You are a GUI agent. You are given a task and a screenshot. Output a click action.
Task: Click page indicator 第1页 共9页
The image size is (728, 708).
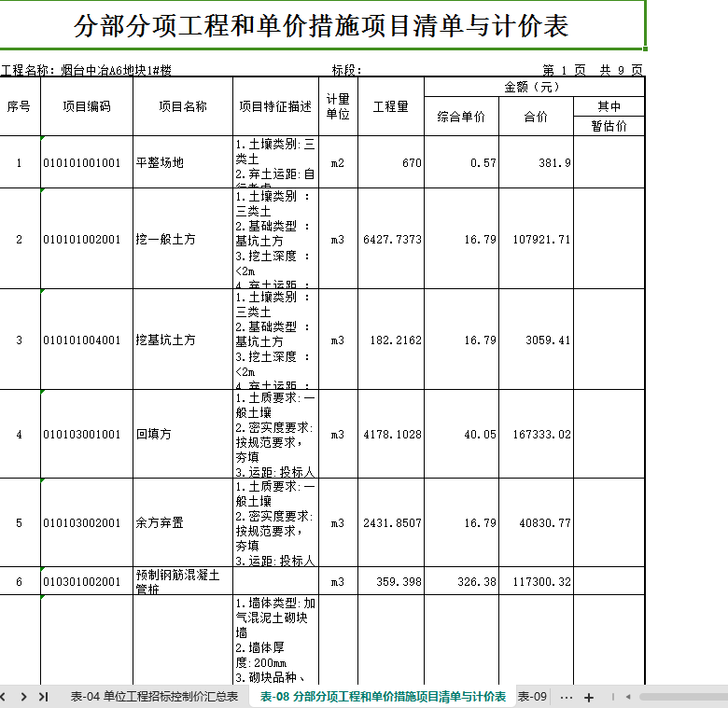(593, 70)
